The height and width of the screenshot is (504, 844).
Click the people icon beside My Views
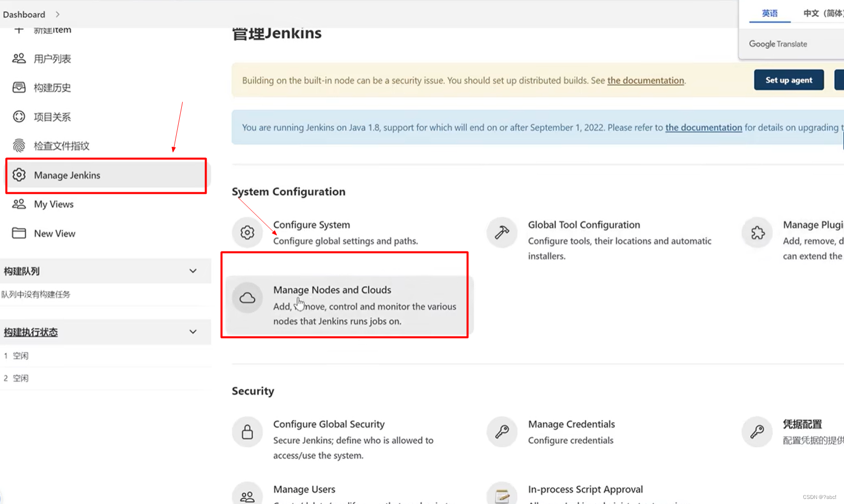click(19, 204)
